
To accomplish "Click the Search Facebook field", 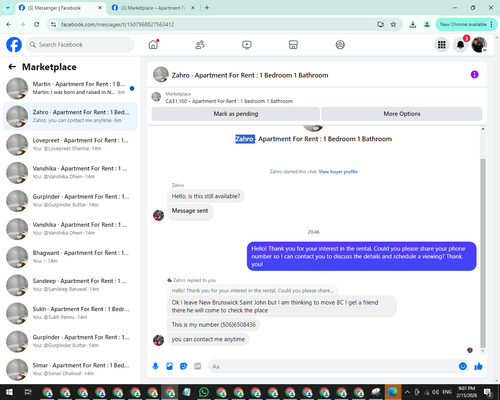I will (x=80, y=45).
